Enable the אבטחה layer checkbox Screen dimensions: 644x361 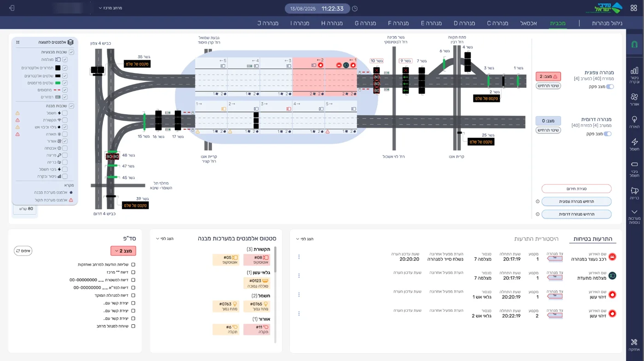coord(65,149)
